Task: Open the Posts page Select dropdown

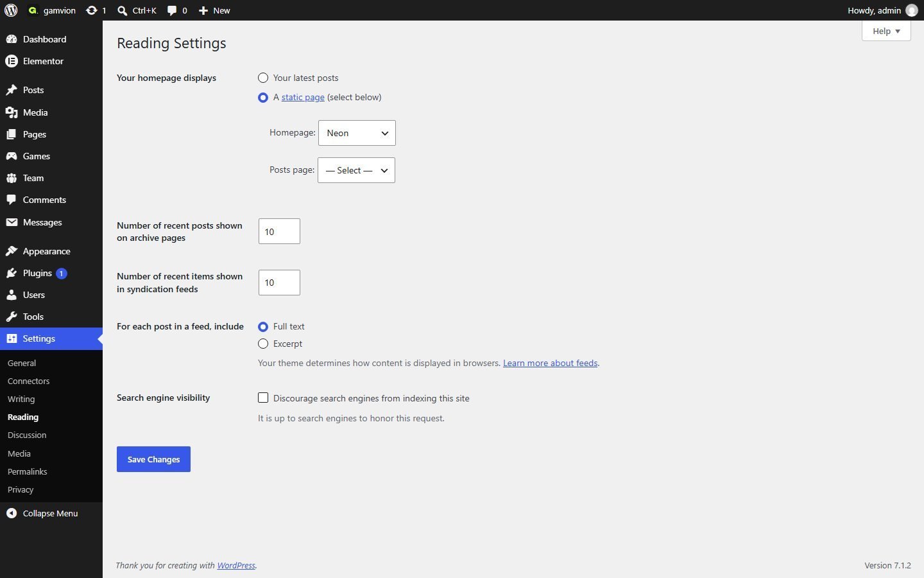Action: point(356,170)
